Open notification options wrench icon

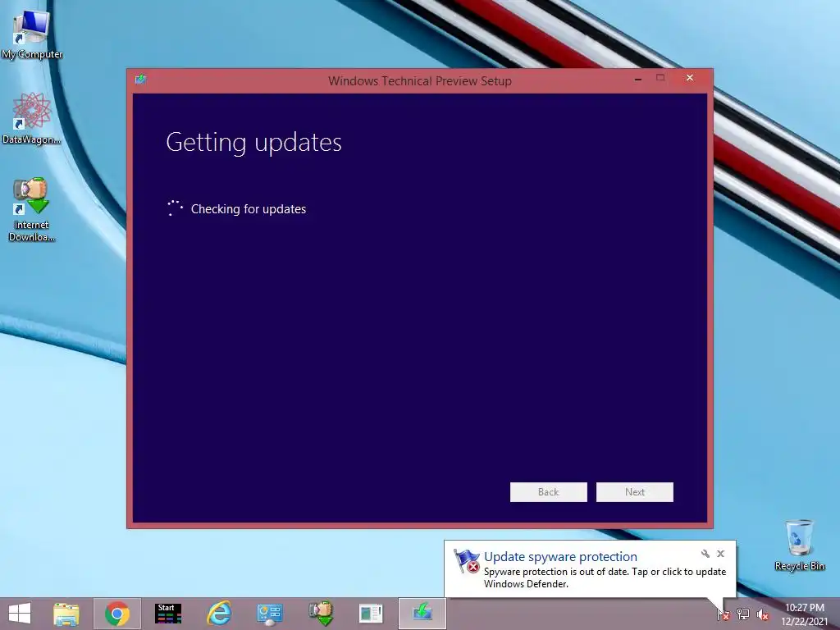(705, 554)
